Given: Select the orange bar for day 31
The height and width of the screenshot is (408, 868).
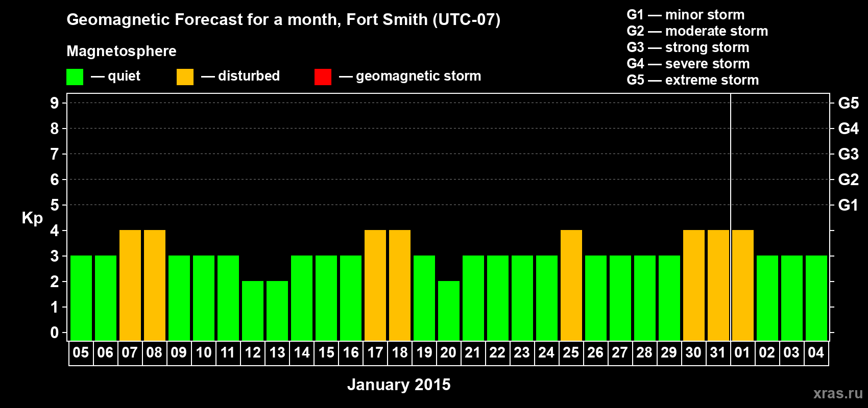Looking at the screenshot, I should coord(718,286).
